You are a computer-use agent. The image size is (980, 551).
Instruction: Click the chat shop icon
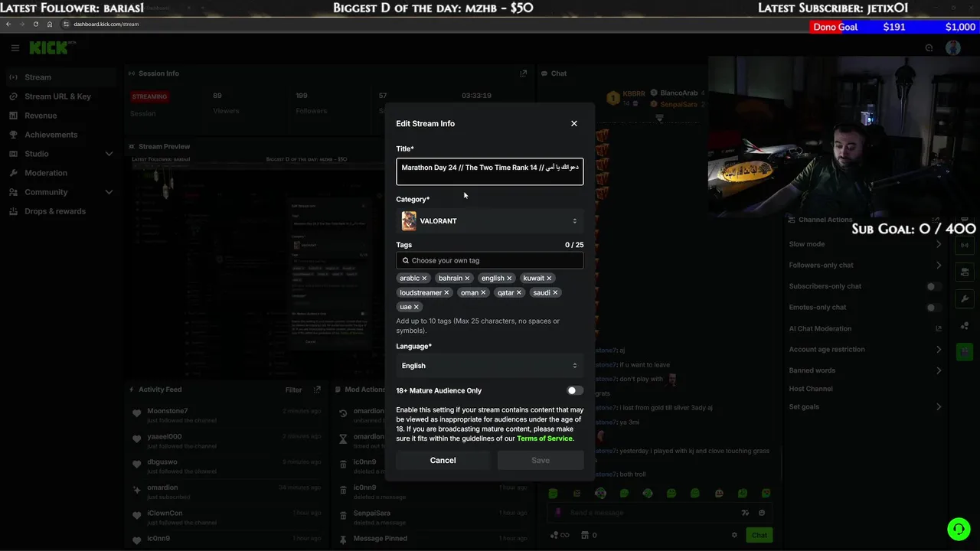pyautogui.click(x=586, y=535)
